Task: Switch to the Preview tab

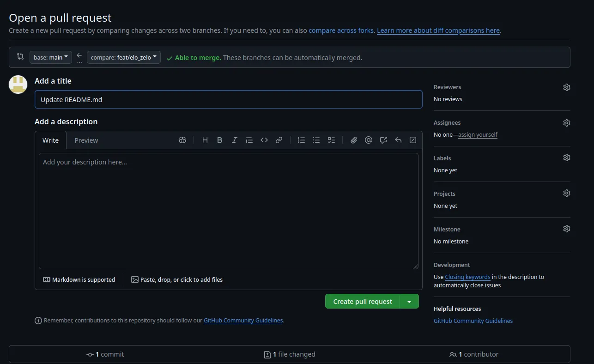Action: click(86, 140)
